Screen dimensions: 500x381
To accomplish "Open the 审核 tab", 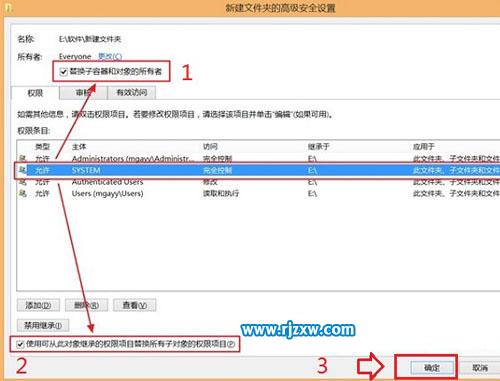I will click(83, 92).
